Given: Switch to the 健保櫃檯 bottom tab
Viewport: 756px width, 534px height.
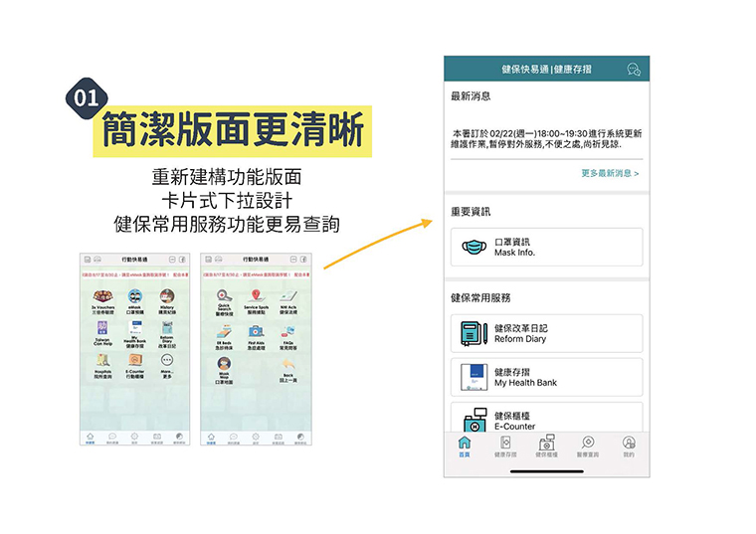Looking at the screenshot, I should [546, 446].
